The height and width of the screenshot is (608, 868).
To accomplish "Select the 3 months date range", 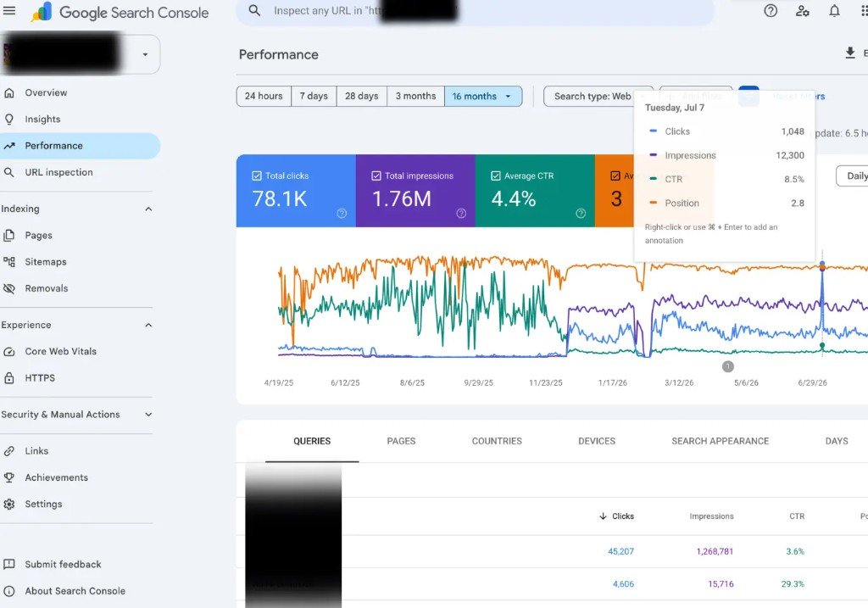I will (415, 97).
